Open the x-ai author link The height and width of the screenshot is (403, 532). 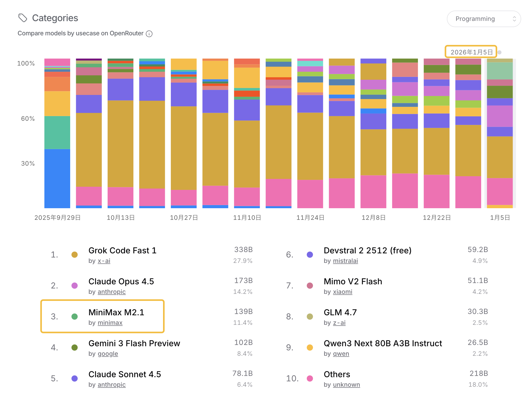pos(104,261)
